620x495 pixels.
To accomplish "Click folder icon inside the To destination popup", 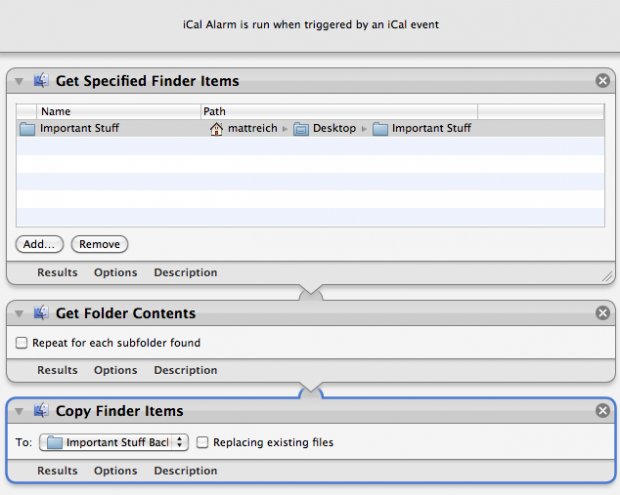I will 55,442.
